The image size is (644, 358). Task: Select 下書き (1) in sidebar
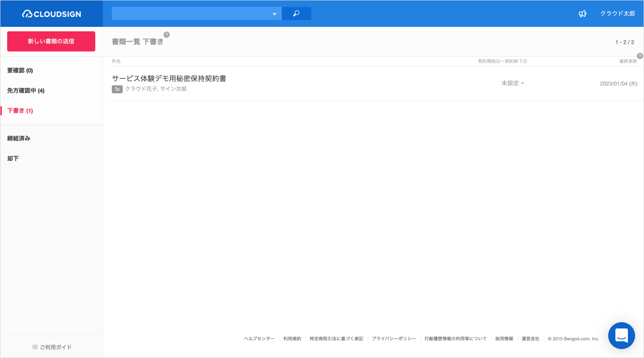pyautogui.click(x=20, y=111)
